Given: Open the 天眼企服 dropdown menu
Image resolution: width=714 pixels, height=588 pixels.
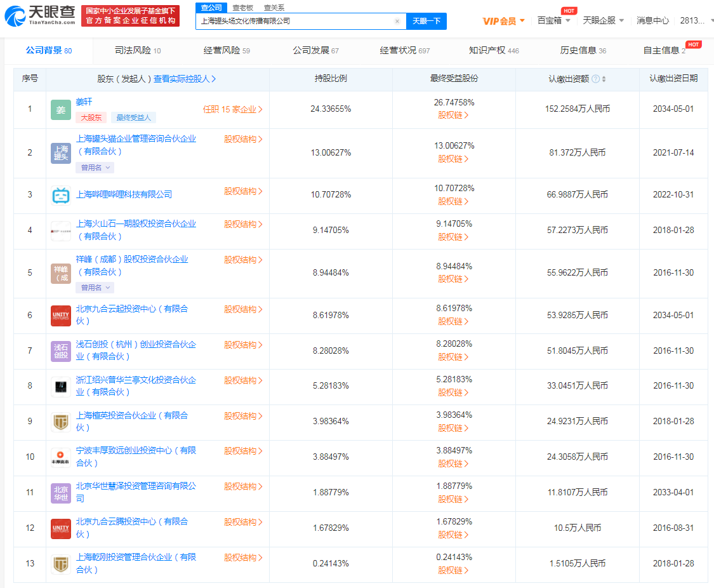Looking at the screenshot, I should click(603, 20).
